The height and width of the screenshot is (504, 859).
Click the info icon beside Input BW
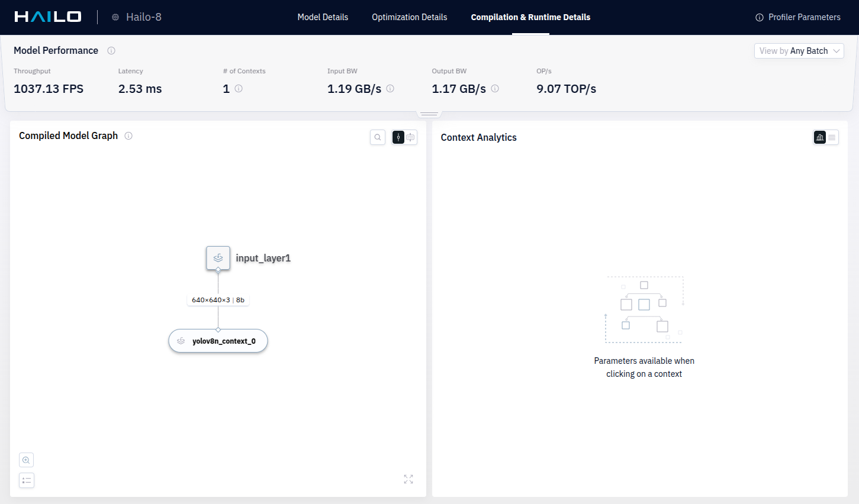point(390,89)
